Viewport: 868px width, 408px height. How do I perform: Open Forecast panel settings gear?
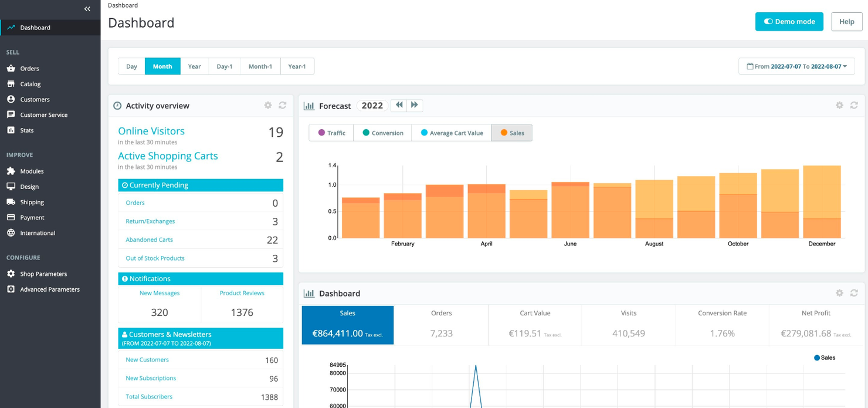(839, 105)
